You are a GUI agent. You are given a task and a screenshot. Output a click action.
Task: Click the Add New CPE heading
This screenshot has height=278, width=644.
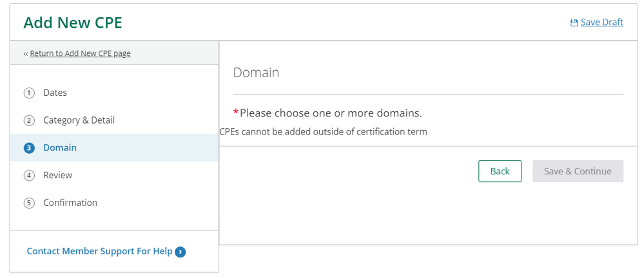pos(73,23)
